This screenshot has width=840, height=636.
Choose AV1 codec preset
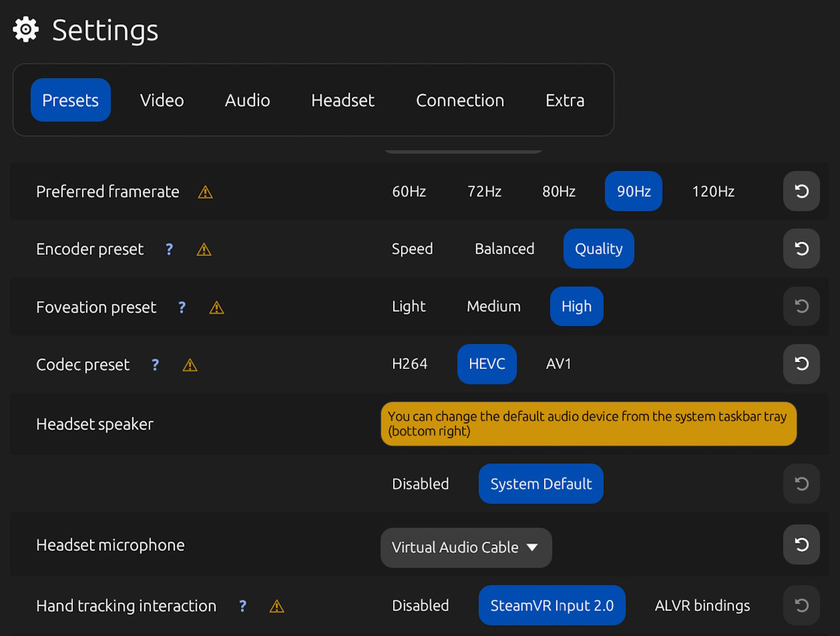point(558,364)
